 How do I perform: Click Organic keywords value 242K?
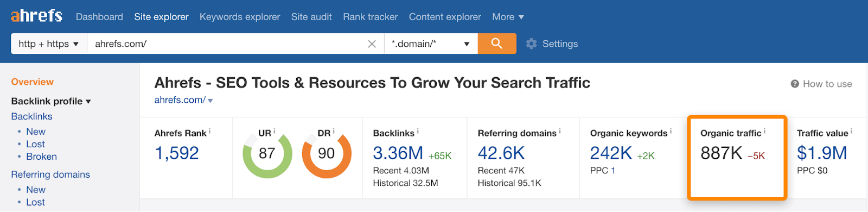tap(611, 153)
